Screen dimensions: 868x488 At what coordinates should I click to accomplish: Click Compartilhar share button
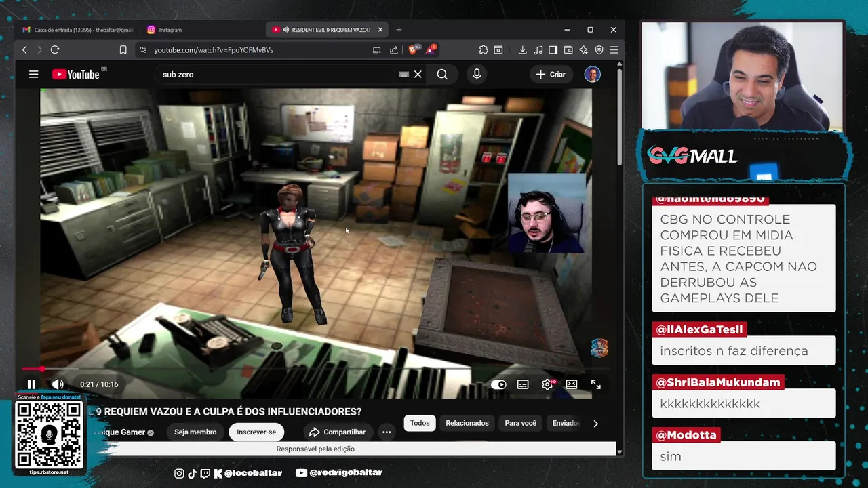tap(337, 432)
